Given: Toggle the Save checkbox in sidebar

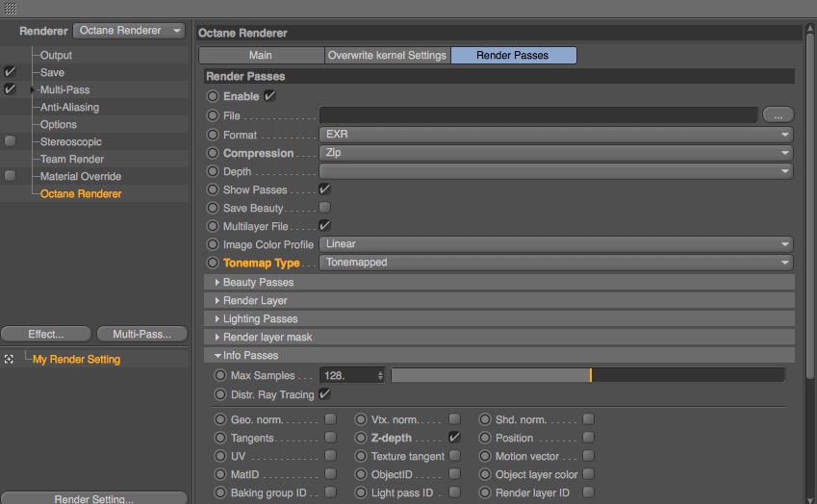Looking at the screenshot, I should (x=10, y=72).
